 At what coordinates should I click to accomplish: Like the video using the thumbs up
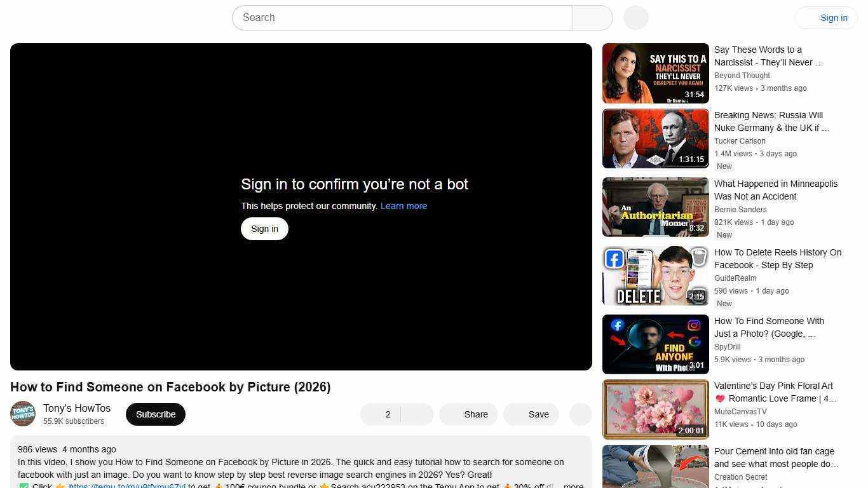(x=380, y=414)
